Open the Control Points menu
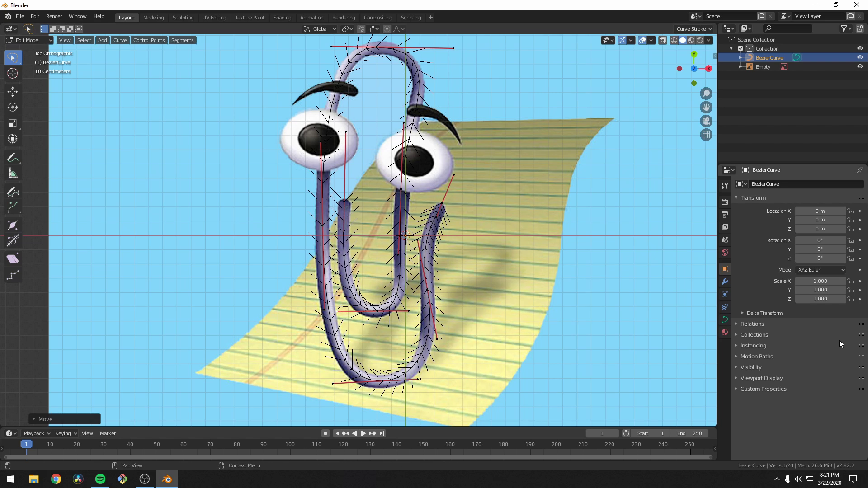868x488 pixels. [x=149, y=40]
